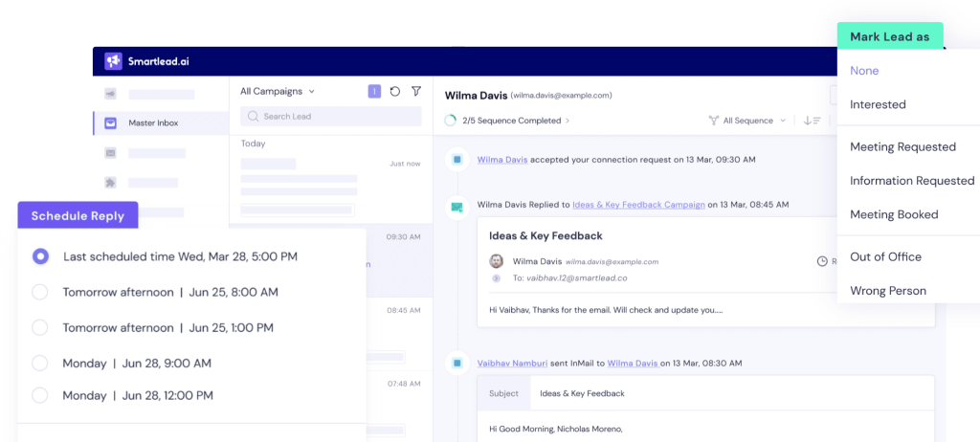The image size is (980, 442).
Task: Click the sequence progress ring indicator
Action: click(x=451, y=121)
